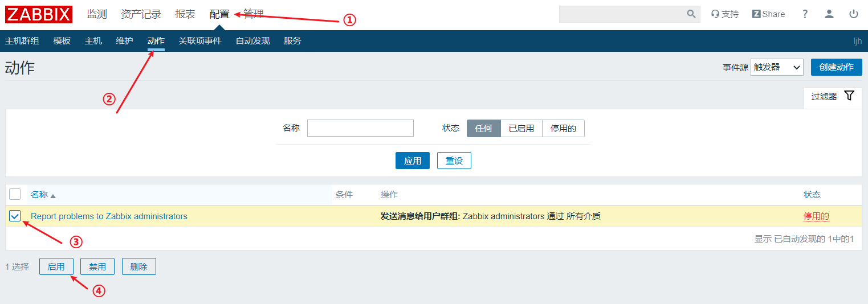Go to the 关联项事件 submenu
The image size is (868, 304).
(x=200, y=41)
